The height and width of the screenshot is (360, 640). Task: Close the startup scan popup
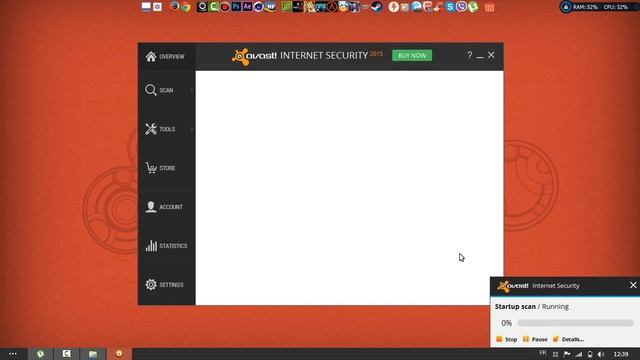633,285
